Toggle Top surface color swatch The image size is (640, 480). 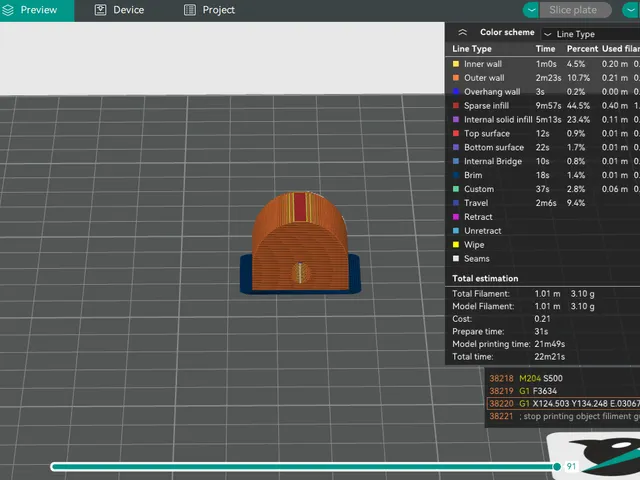click(x=456, y=133)
